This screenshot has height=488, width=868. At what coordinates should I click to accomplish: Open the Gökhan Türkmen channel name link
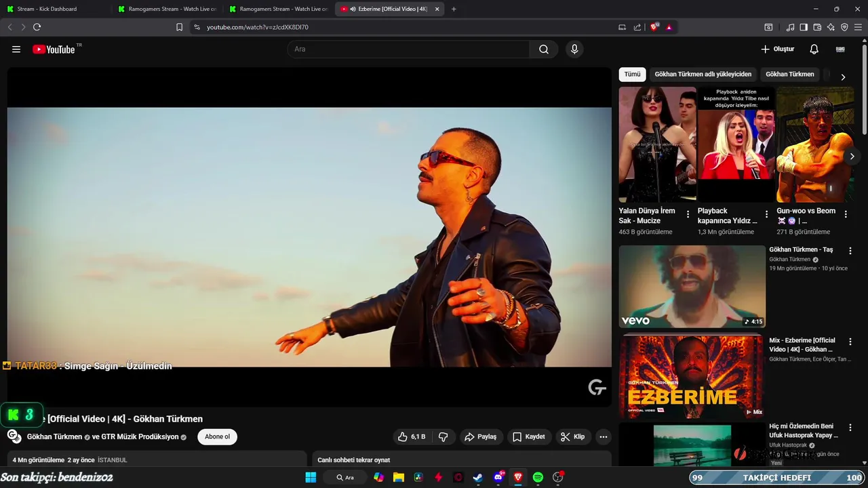[x=54, y=437]
